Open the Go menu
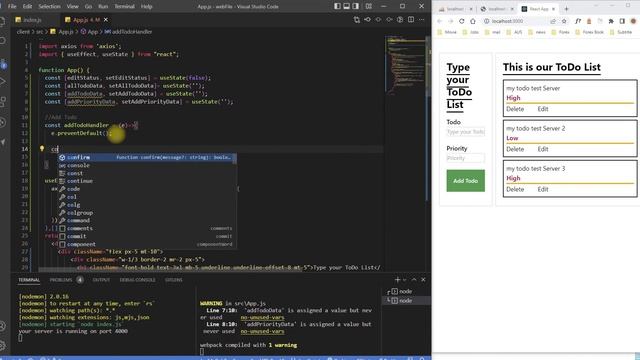The height and width of the screenshot is (360, 640). 88,7
